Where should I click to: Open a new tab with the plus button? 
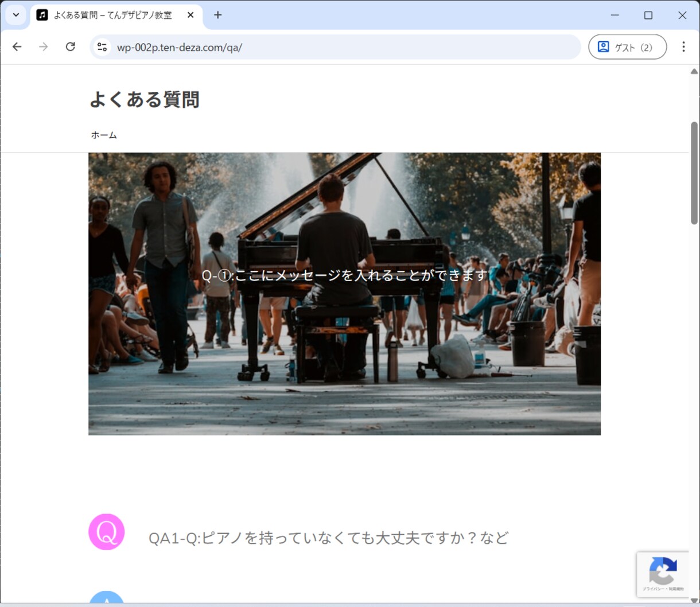point(217,15)
